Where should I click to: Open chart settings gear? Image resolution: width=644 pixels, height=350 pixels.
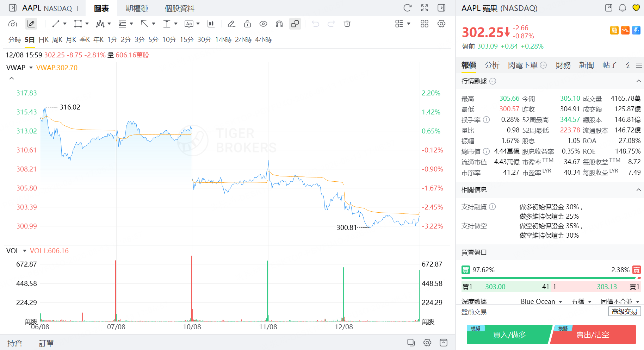click(441, 24)
